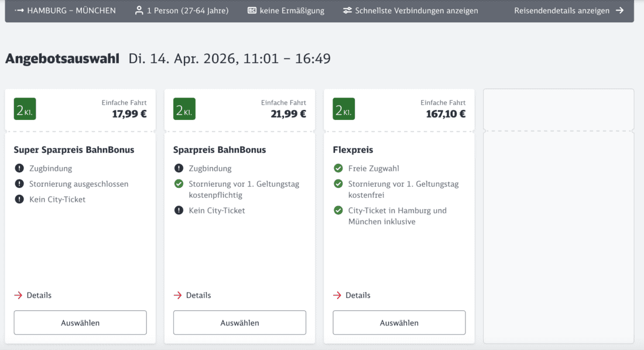
Task: Click the date Di. 14. Apr. 2026, 11:01 – 16:49
Action: pyautogui.click(x=229, y=59)
